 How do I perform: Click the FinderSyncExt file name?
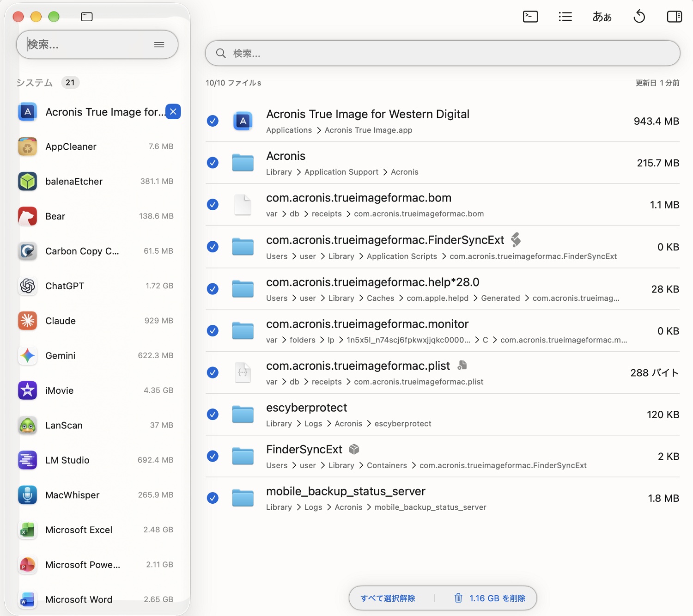[304, 450]
